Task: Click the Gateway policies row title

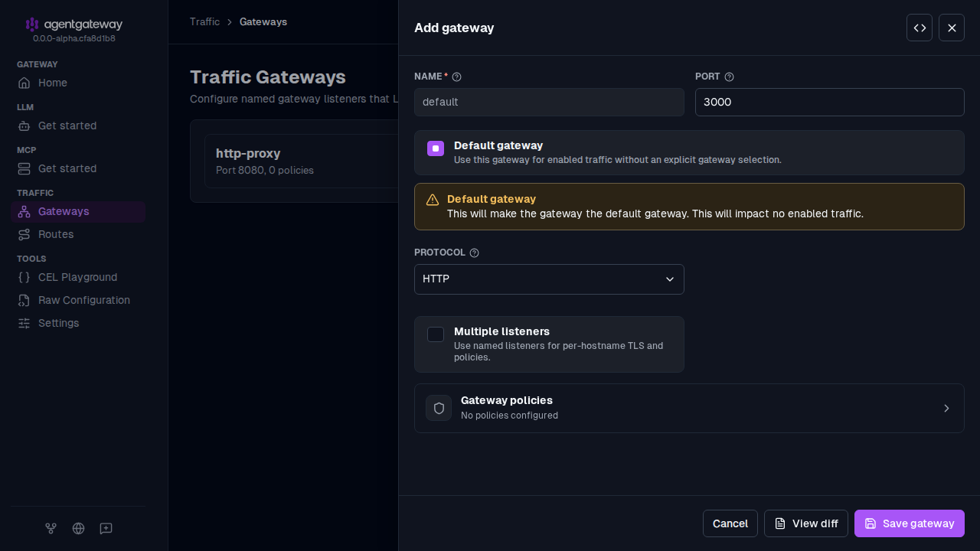Action: coord(507,400)
